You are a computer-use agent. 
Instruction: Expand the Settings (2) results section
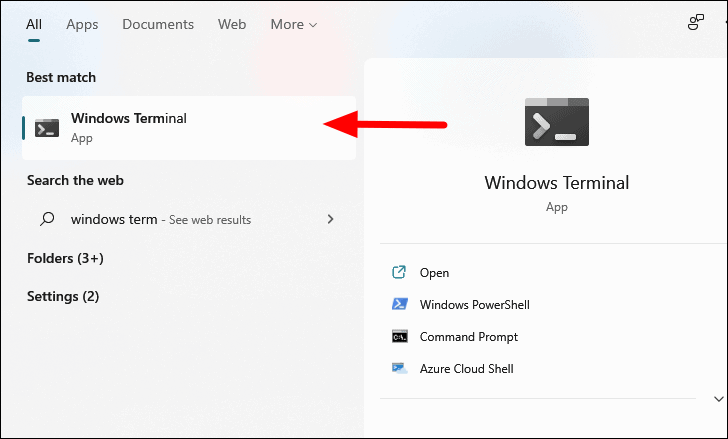pos(63,296)
